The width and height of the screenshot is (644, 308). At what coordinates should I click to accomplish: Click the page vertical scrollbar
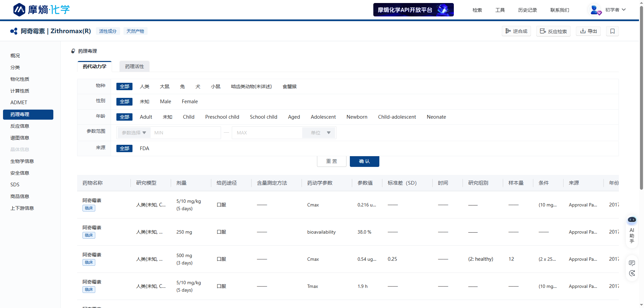(641, 97)
